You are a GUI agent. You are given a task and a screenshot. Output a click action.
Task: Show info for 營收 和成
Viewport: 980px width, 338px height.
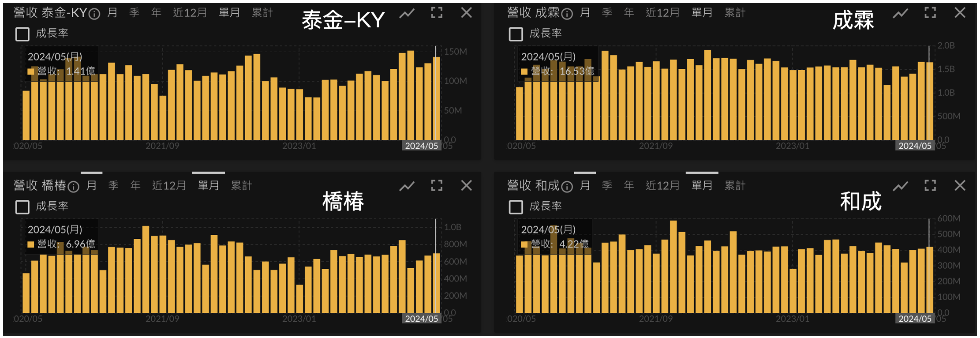point(567,187)
